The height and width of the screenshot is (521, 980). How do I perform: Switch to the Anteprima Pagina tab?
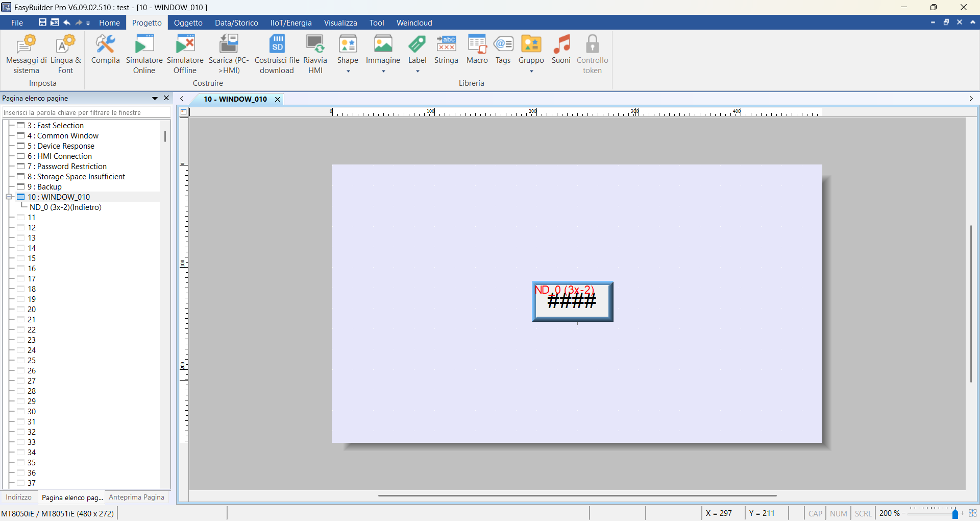pyautogui.click(x=136, y=497)
